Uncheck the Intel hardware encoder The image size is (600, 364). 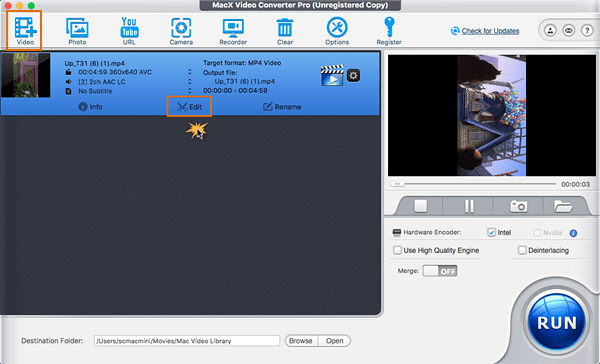pos(492,232)
